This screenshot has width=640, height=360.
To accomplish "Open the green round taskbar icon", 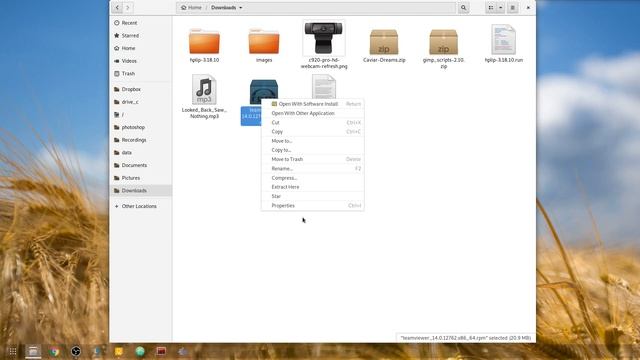I will point(140,351).
